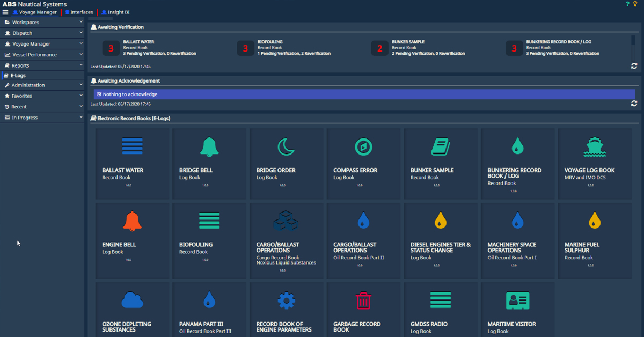The height and width of the screenshot is (337, 644).
Task: Select the Ozone Depleting Substances cloud icon
Action: click(x=133, y=300)
